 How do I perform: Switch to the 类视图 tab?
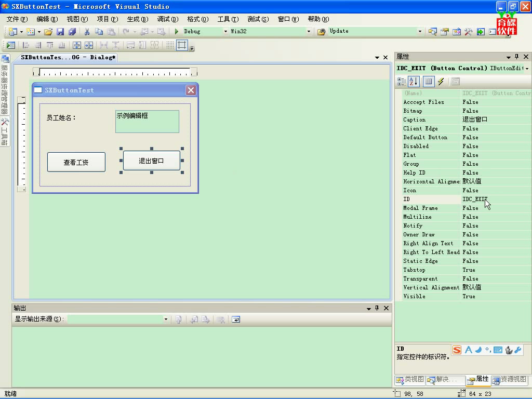point(410,380)
